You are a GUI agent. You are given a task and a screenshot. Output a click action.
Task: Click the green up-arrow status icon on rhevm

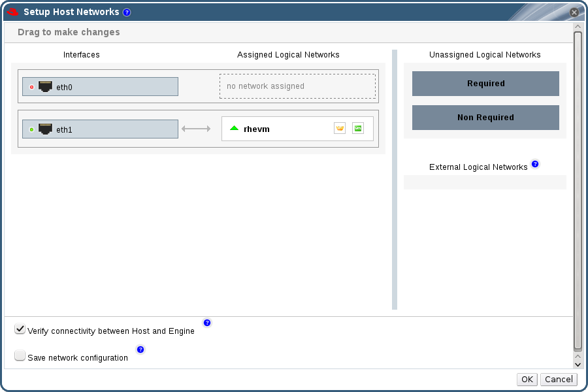pyautogui.click(x=234, y=128)
